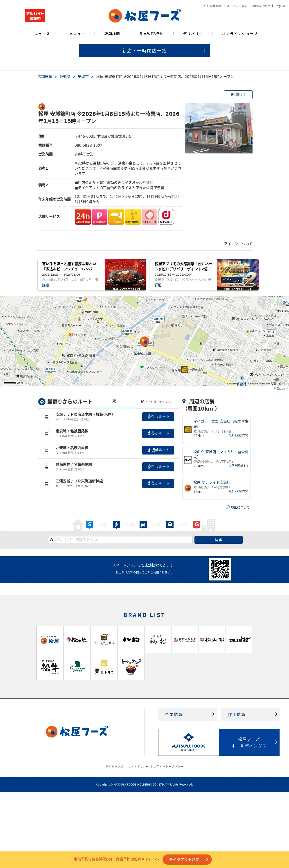The width and height of the screenshot is (289, 868).
Task: Open the 松屋フーズ header logo
Action: 145,16
